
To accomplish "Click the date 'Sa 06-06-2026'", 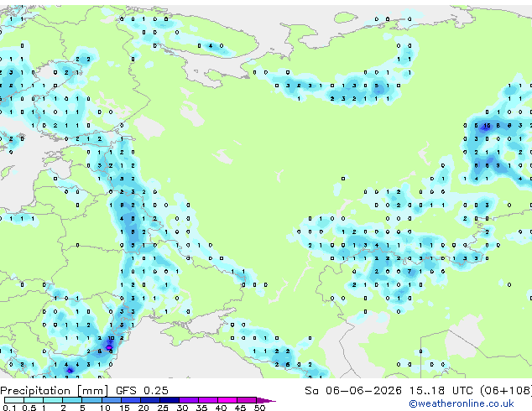I will click(x=353, y=391).
